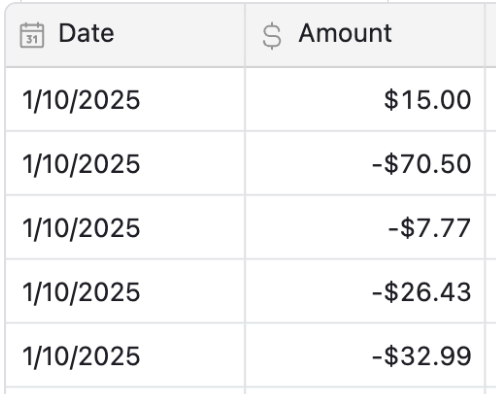Select the date cell in the -$7.77 row
Image resolution: width=496 pixels, height=394 pixels.
[125, 227]
